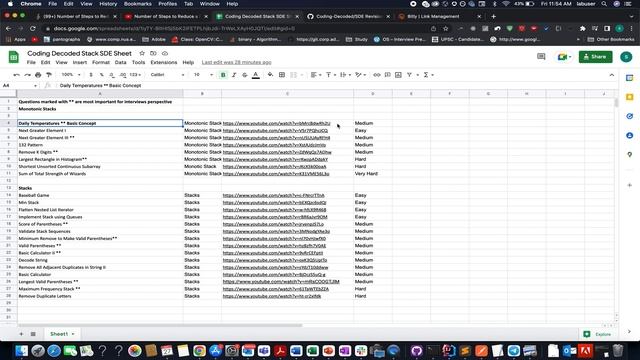Open the Tools menu in Sheets
This screenshot has height=360, width=640.
(x=138, y=62)
